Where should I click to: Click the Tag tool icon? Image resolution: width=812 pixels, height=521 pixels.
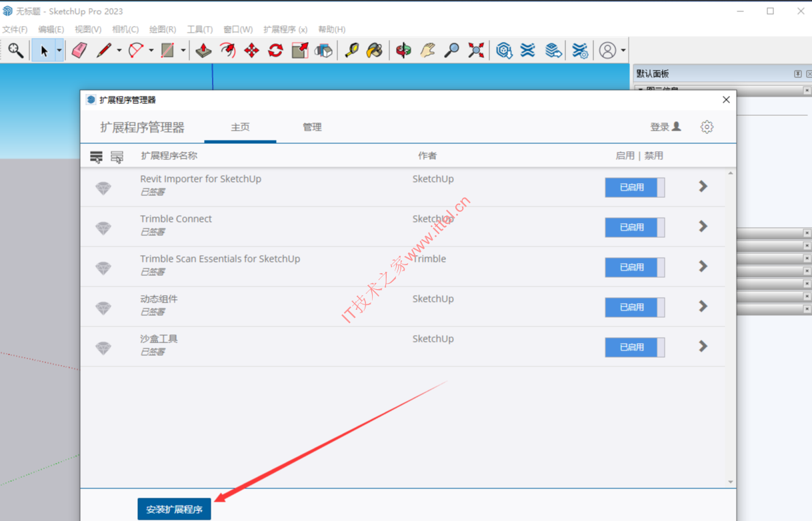(x=323, y=50)
